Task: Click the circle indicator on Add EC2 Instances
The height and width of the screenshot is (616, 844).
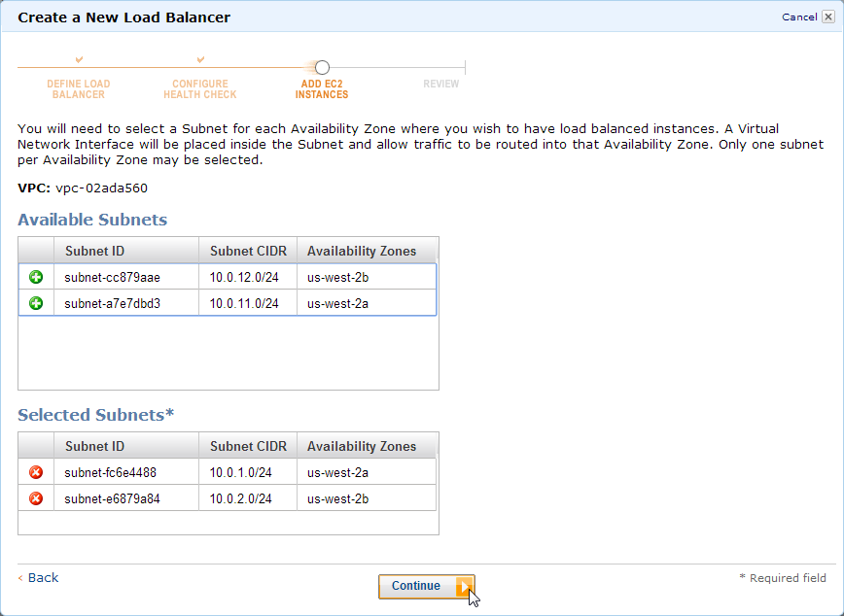Action: point(322,67)
